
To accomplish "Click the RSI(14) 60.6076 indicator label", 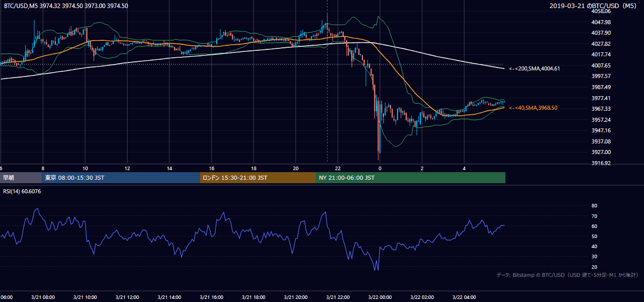I will (23, 191).
